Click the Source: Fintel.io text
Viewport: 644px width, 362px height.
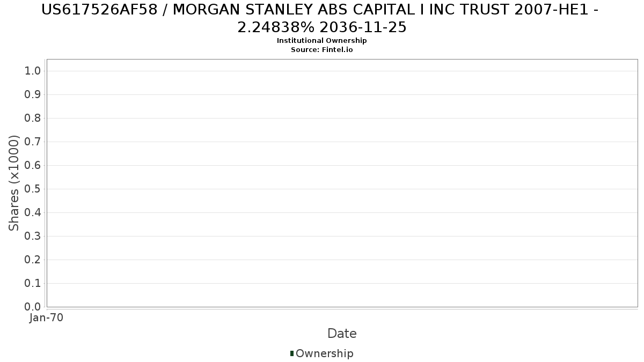(x=322, y=49)
